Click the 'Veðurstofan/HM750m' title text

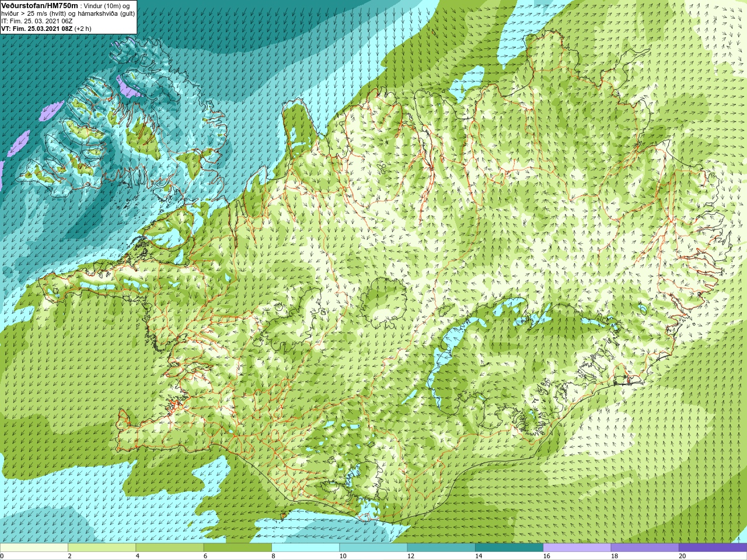tap(39, 5)
